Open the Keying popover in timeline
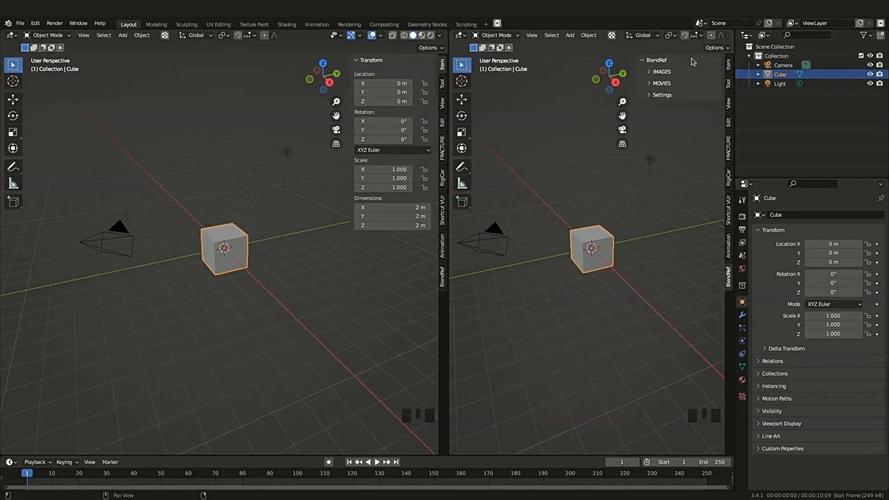 [x=67, y=462]
